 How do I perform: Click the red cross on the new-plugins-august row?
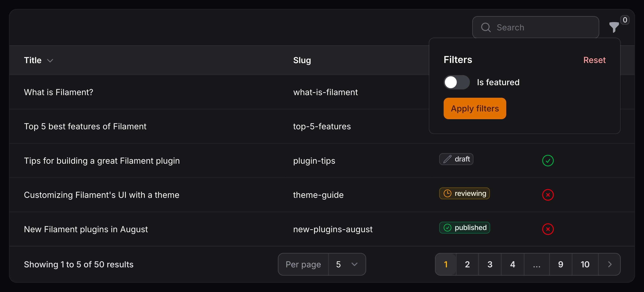tap(548, 229)
